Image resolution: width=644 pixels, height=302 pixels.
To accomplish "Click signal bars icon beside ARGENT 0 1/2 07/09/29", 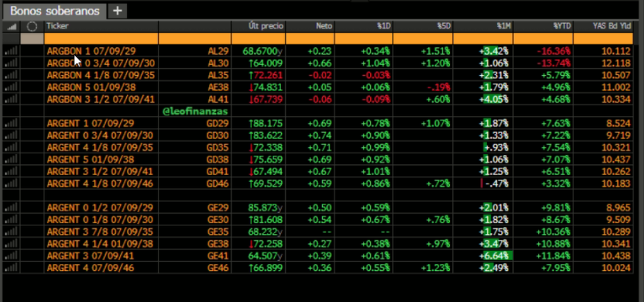I will (x=11, y=208).
